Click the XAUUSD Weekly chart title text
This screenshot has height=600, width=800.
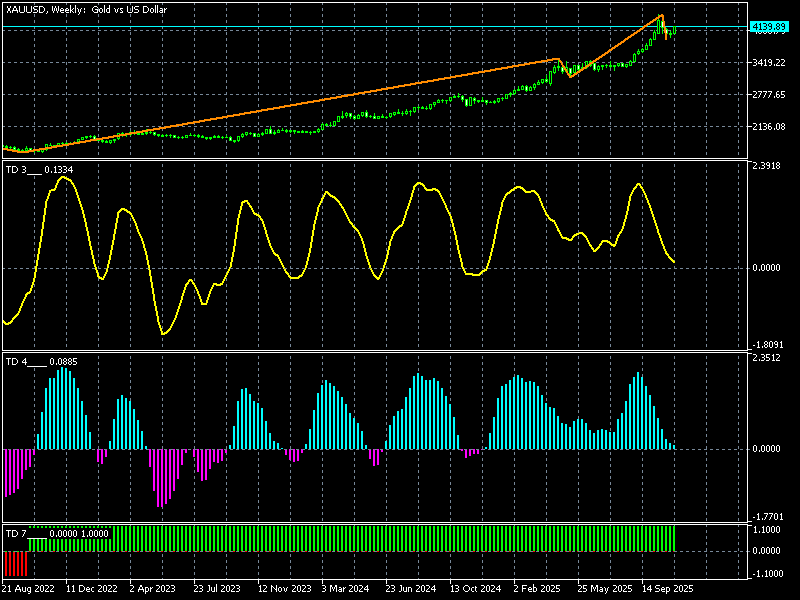pos(86,9)
